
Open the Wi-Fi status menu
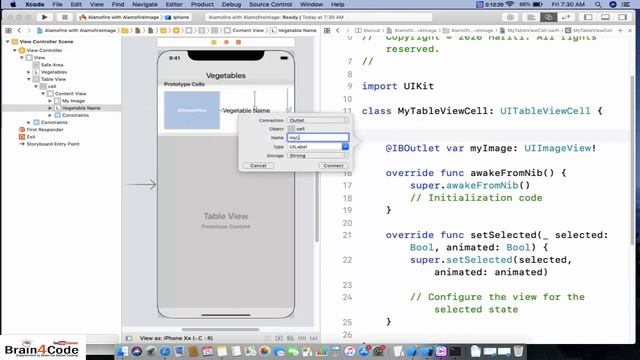click(510, 4)
